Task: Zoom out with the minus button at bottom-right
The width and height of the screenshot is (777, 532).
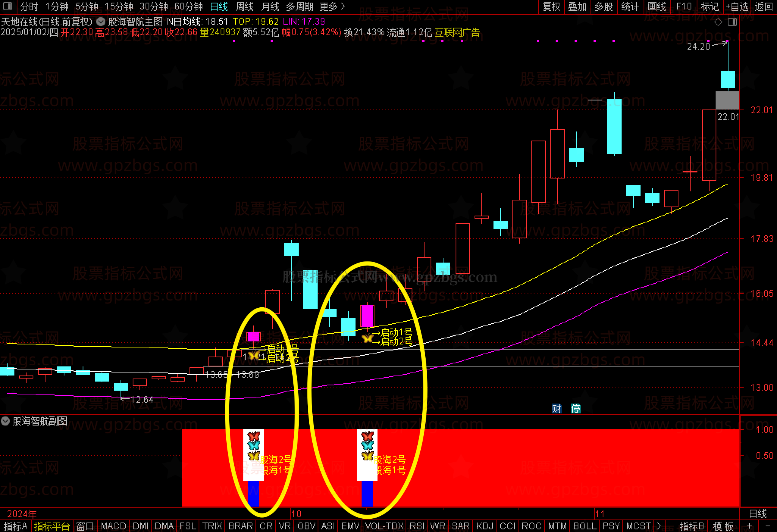Action: coord(768,526)
